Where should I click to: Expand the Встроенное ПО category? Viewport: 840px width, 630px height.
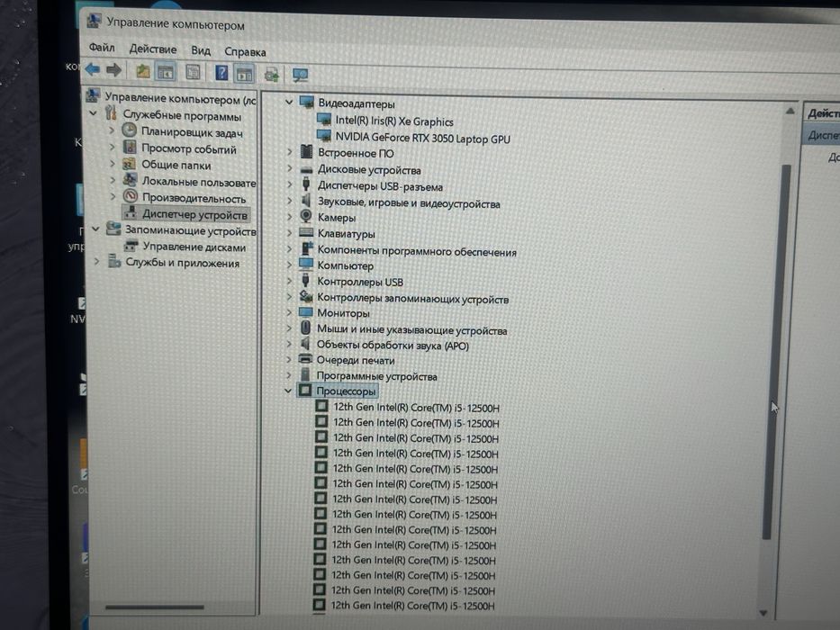tap(289, 152)
